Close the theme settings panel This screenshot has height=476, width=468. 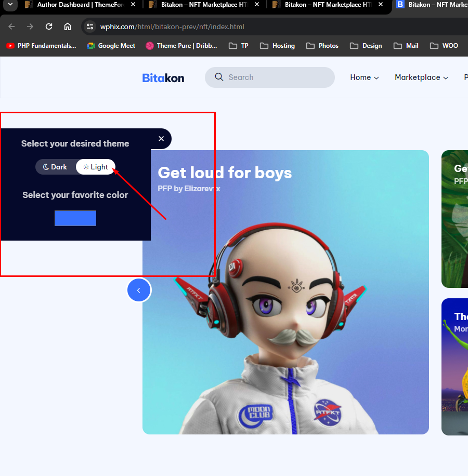tap(161, 139)
